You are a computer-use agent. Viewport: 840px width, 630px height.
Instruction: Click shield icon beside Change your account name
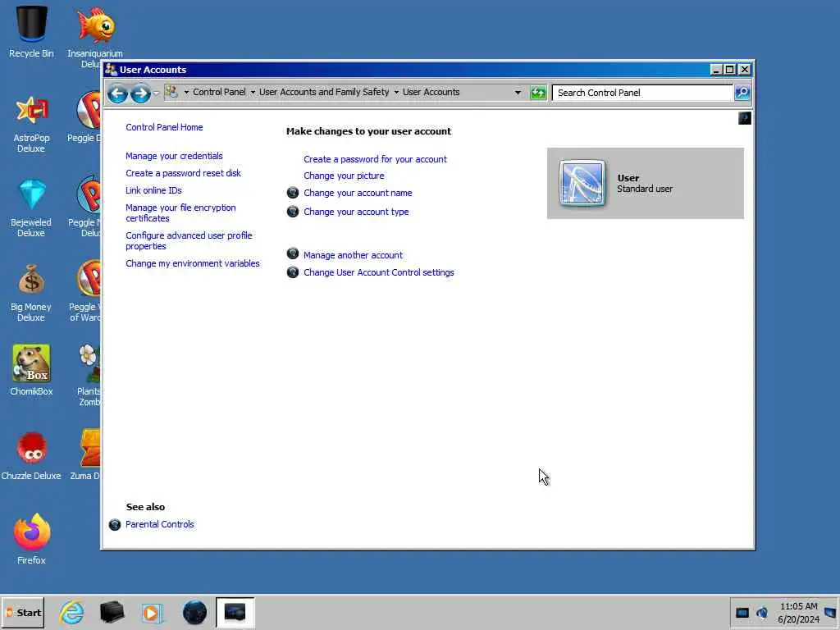point(293,192)
